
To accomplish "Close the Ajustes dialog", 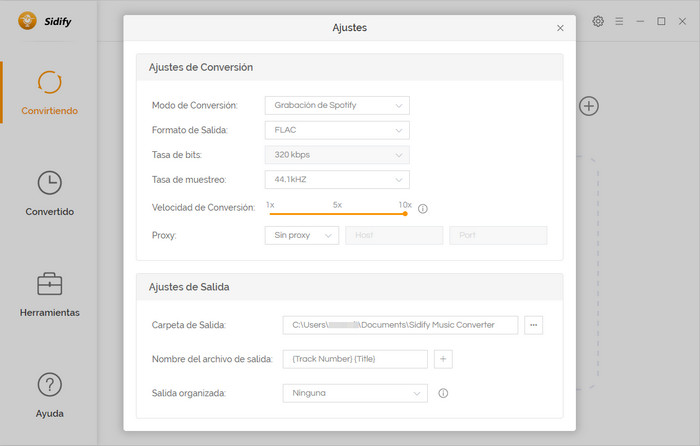I will point(560,28).
